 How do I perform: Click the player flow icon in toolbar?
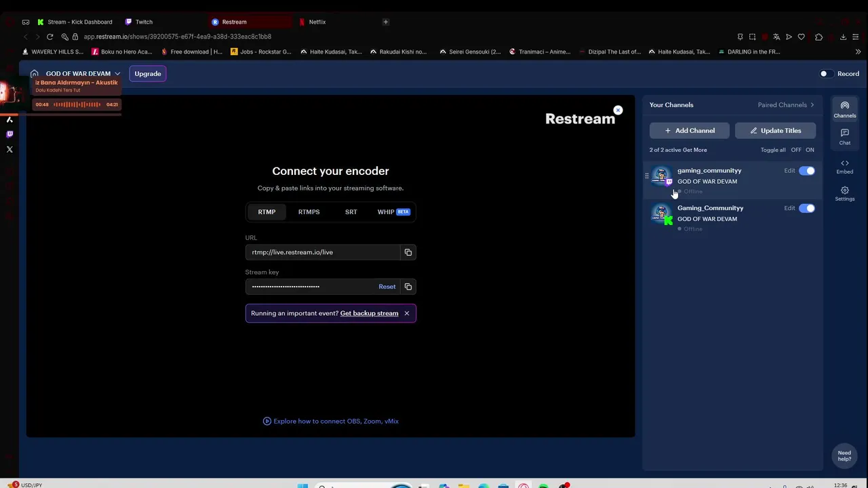click(x=789, y=37)
